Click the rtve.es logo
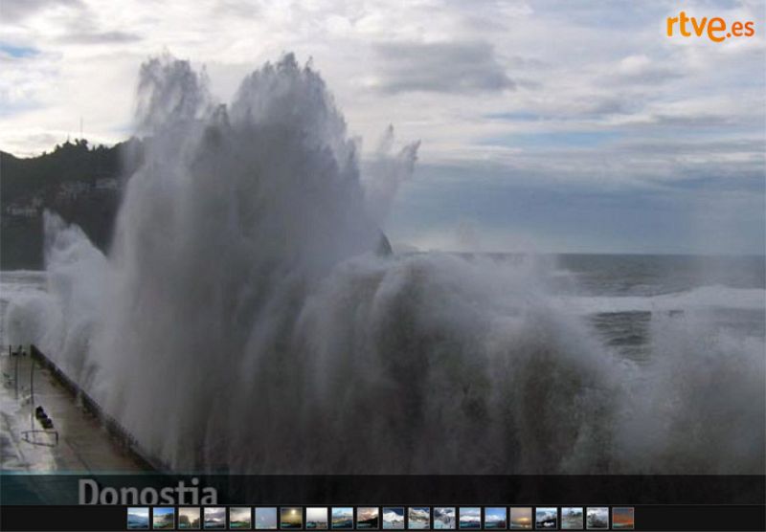 [710, 27]
